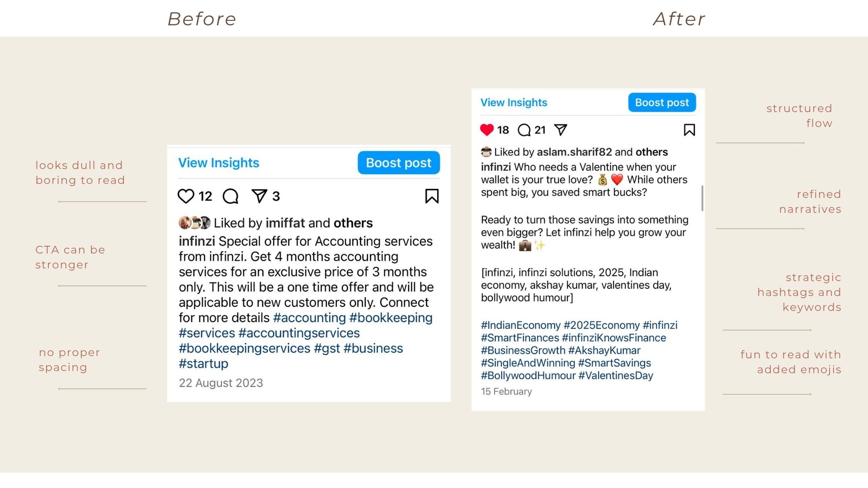
Task: Bookmark the Before post
Action: point(432,196)
